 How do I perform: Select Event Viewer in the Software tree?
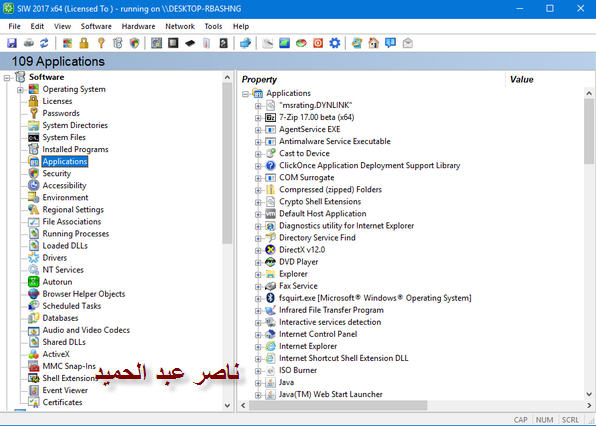coord(65,390)
